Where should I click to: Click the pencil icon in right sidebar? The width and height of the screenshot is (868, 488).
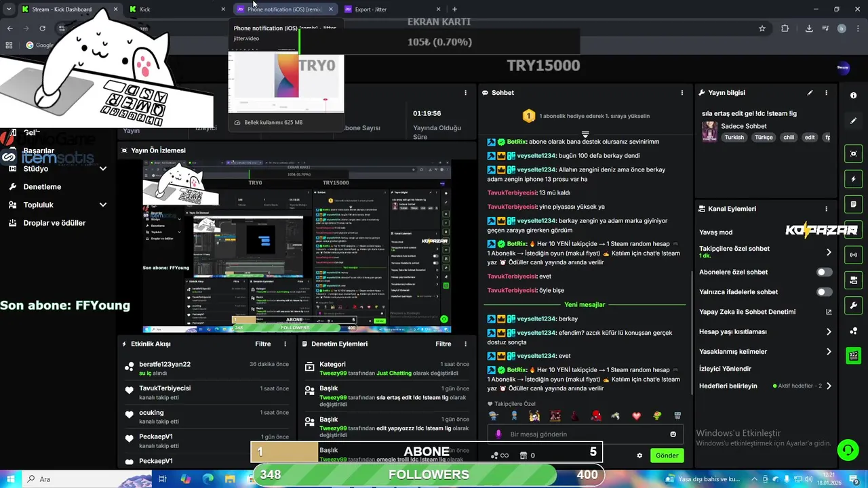[853, 121]
